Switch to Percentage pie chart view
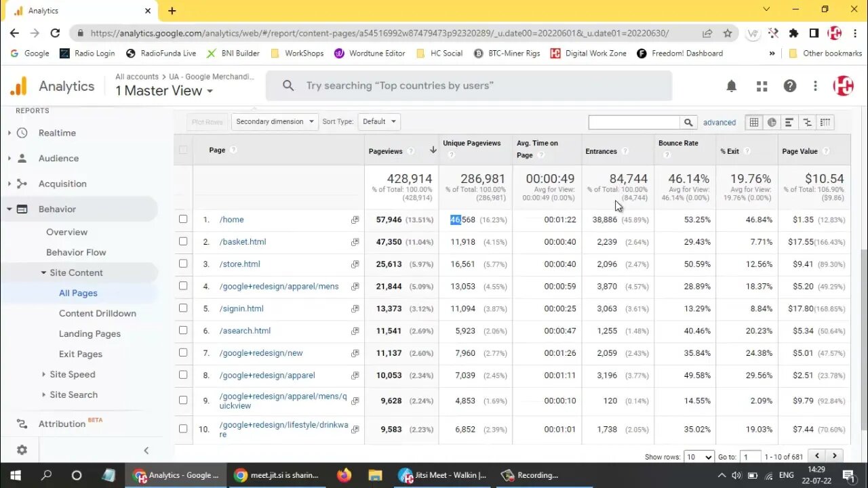 772,123
